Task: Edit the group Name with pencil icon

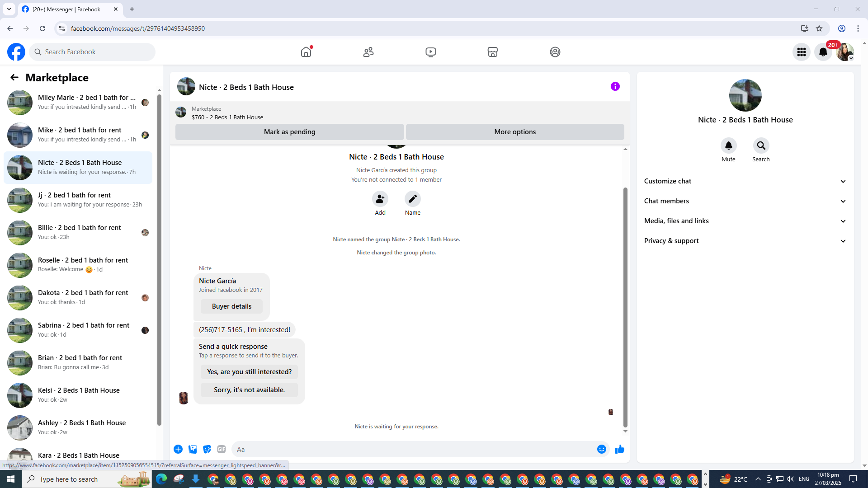Action: 413,199
